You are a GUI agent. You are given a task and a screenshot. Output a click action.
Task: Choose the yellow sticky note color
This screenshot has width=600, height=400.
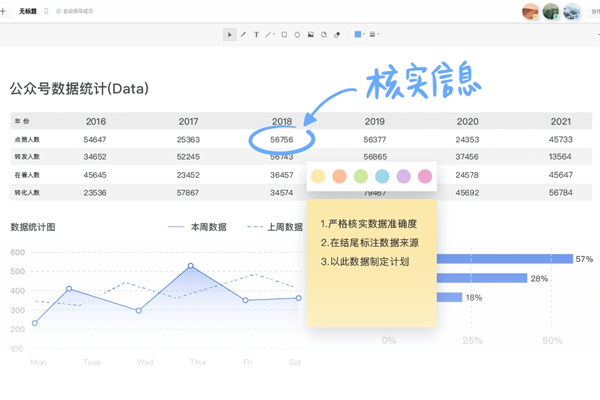pyautogui.click(x=318, y=176)
